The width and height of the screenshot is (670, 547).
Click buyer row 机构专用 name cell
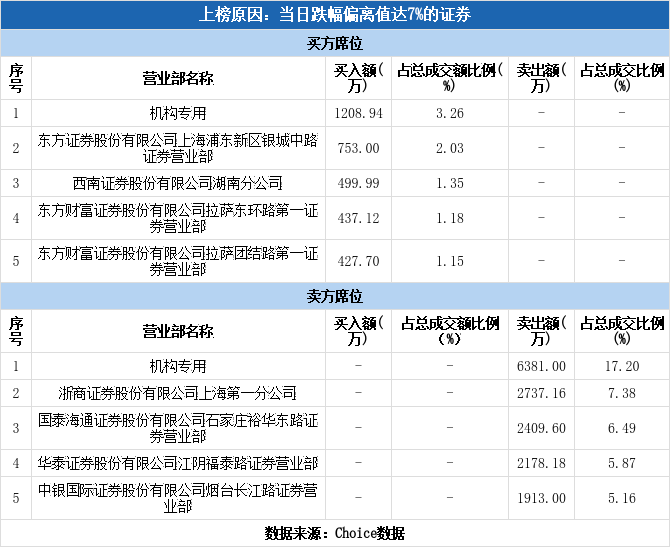pos(178,113)
